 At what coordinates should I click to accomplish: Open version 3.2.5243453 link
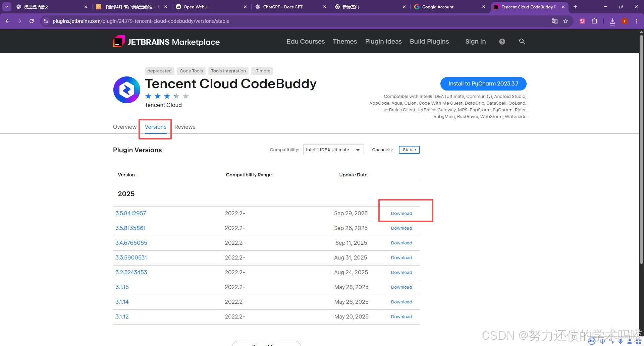click(x=131, y=273)
